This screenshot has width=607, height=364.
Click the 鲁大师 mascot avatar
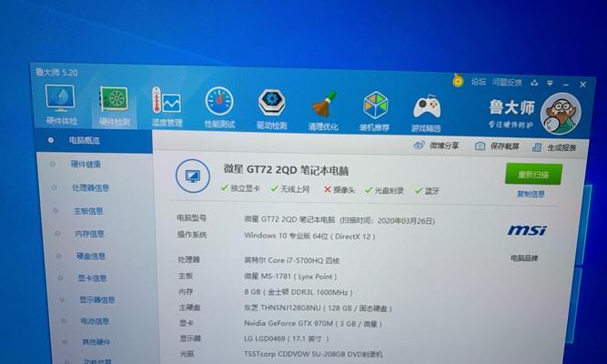[x=561, y=114]
